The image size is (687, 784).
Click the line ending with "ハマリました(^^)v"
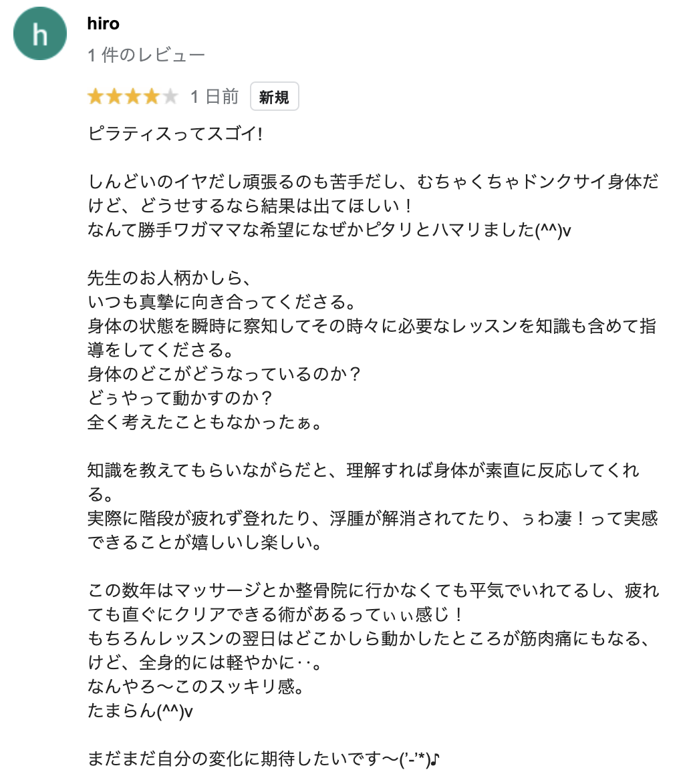(329, 230)
